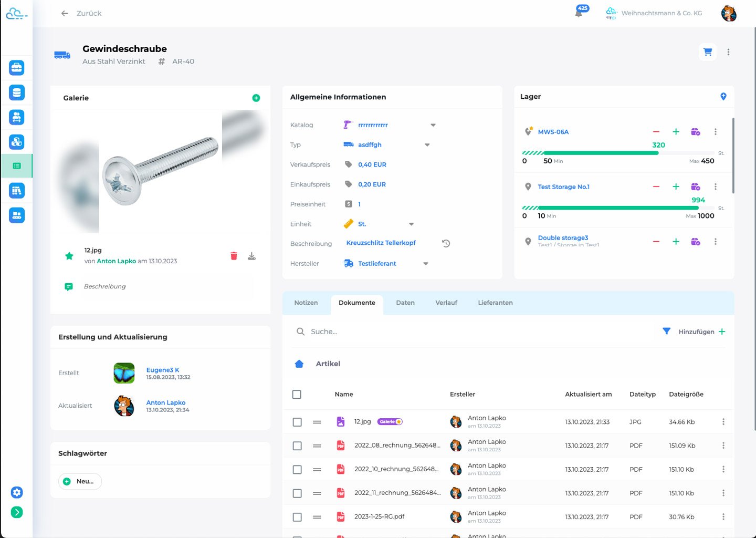Open the MWS-06A storage link

(553, 132)
